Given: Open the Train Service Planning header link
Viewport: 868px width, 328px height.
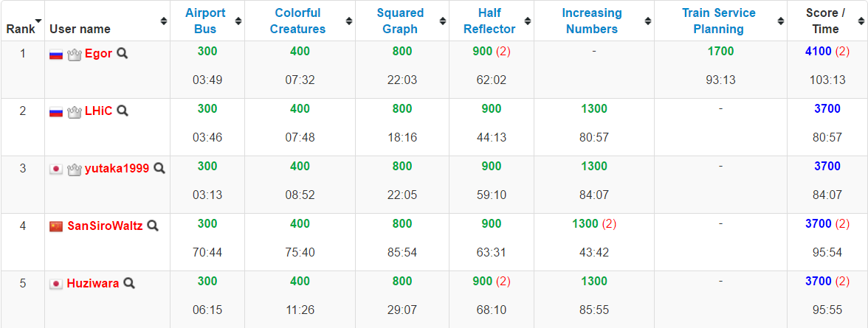Looking at the screenshot, I should 720,21.
